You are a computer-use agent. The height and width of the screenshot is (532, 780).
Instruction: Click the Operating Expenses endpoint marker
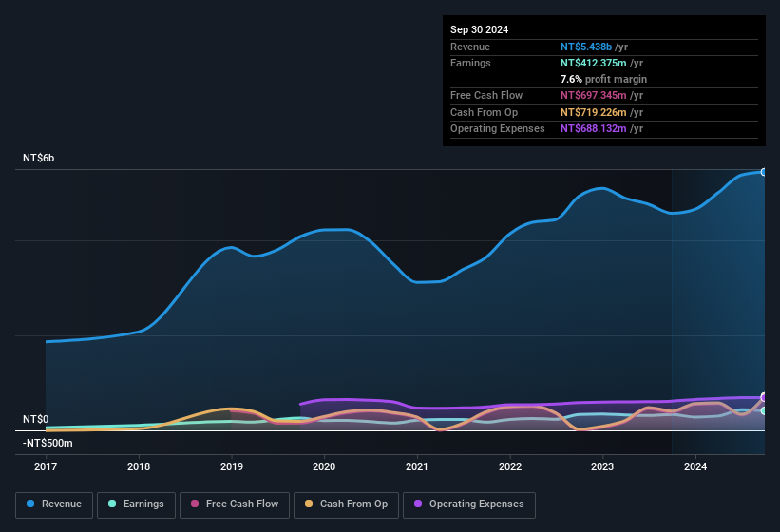(x=764, y=397)
